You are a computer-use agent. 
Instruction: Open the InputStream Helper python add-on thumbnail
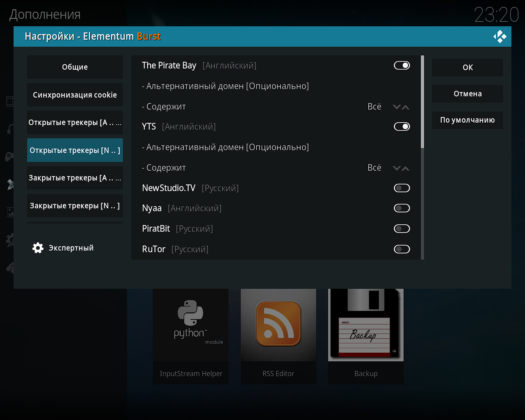point(191,325)
